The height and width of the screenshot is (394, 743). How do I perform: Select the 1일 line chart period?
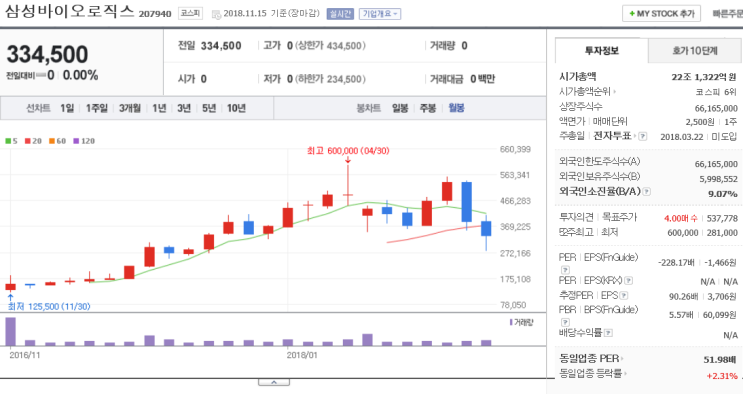pyautogui.click(x=67, y=108)
